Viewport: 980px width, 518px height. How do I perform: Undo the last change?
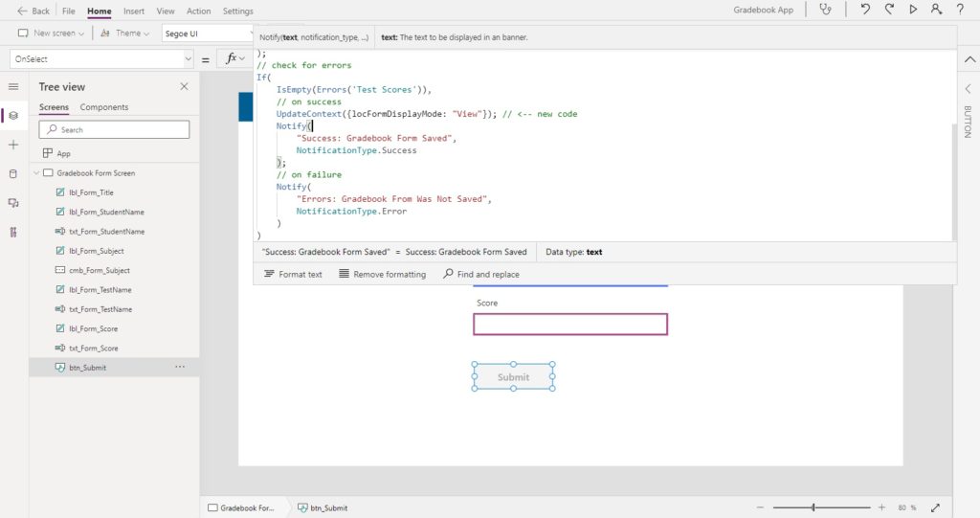click(x=865, y=10)
